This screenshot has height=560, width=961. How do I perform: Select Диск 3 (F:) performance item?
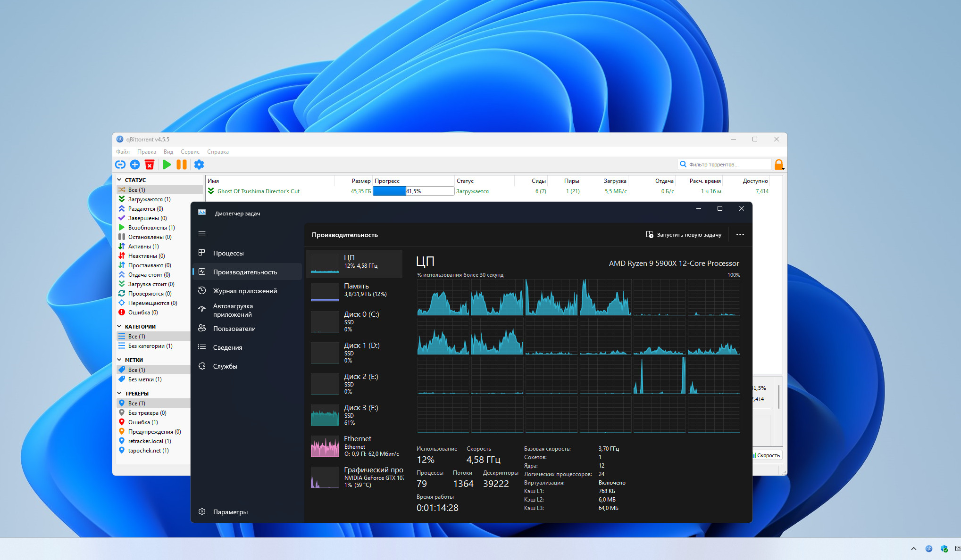point(354,415)
